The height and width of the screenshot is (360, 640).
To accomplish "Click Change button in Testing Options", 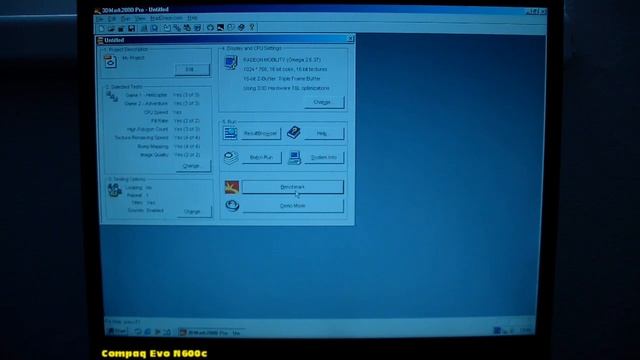I will click(194, 212).
